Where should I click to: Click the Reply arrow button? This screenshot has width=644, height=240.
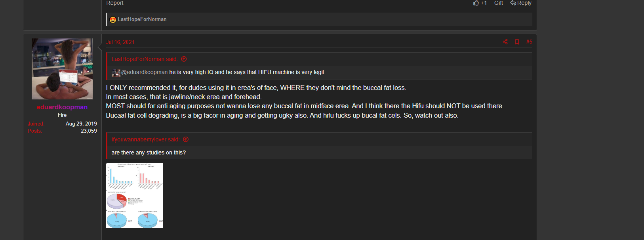pos(521,3)
